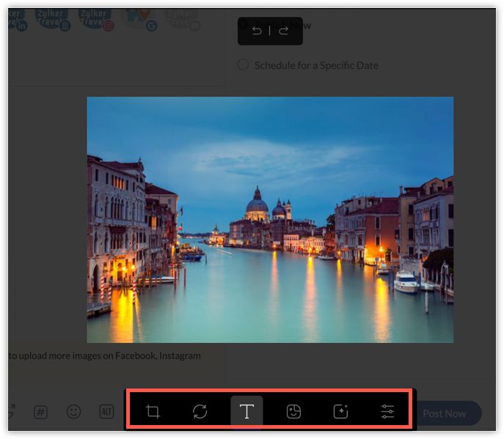
Task: Select the Google Business Profile channel
Action: [139, 18]
